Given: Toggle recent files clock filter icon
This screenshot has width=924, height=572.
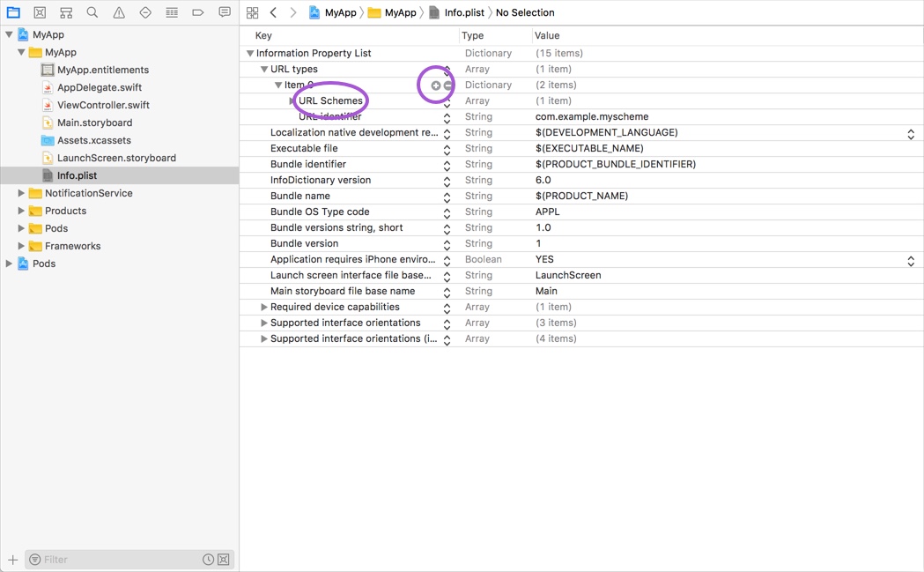Looking at the screenshot, I should (208, 560).
